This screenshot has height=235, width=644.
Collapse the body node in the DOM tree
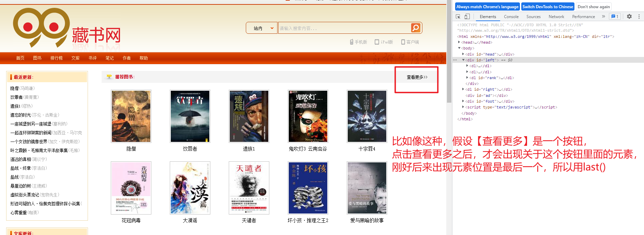(x=459, y=48)
